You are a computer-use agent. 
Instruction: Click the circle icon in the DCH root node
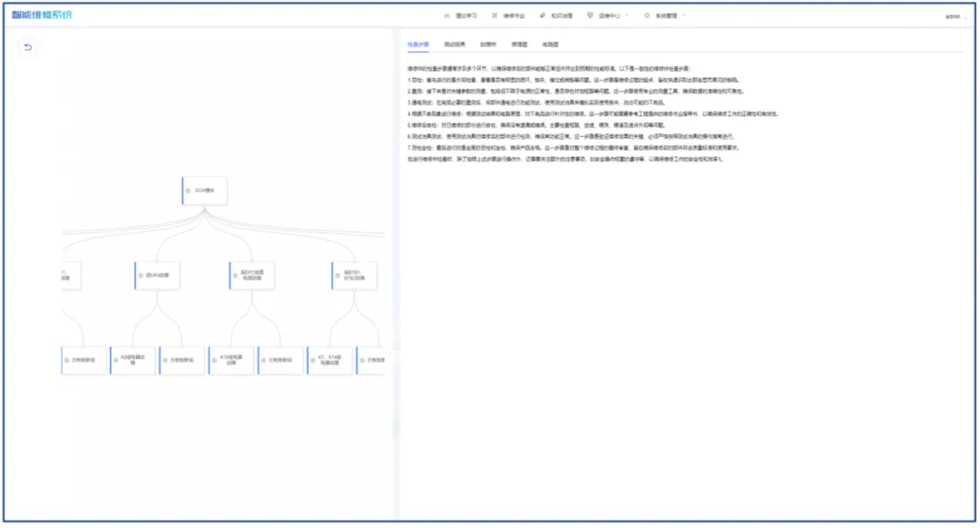(188, 191)
